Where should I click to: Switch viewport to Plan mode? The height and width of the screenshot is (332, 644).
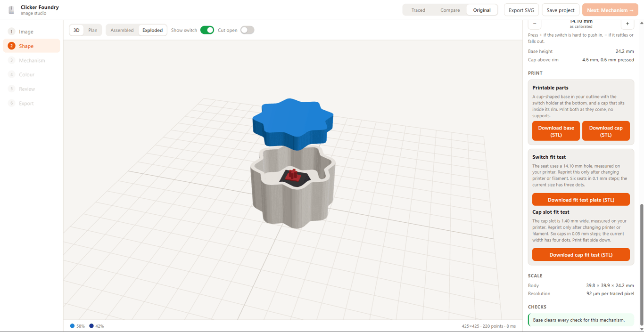[93, 30]
